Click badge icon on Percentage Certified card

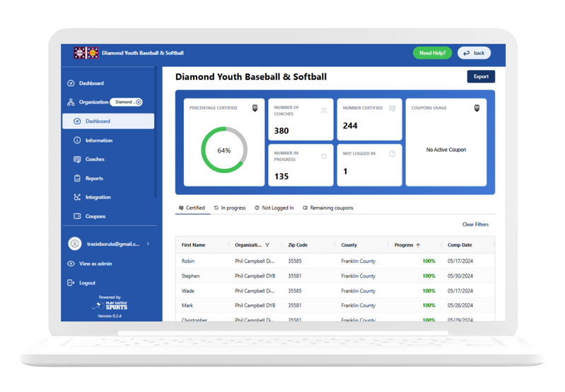click(255, 108)
